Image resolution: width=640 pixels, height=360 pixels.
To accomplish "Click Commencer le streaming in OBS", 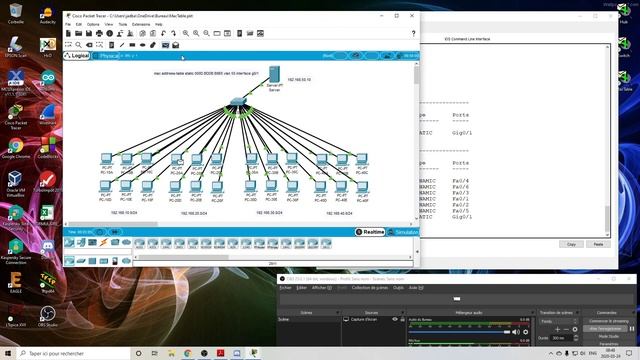I will tap(609, 321).
